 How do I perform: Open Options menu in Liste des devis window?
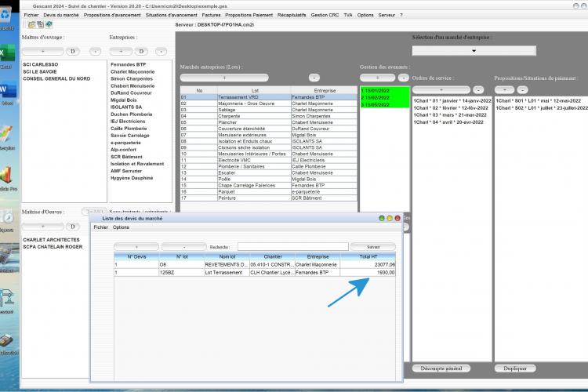click(121, 227)
